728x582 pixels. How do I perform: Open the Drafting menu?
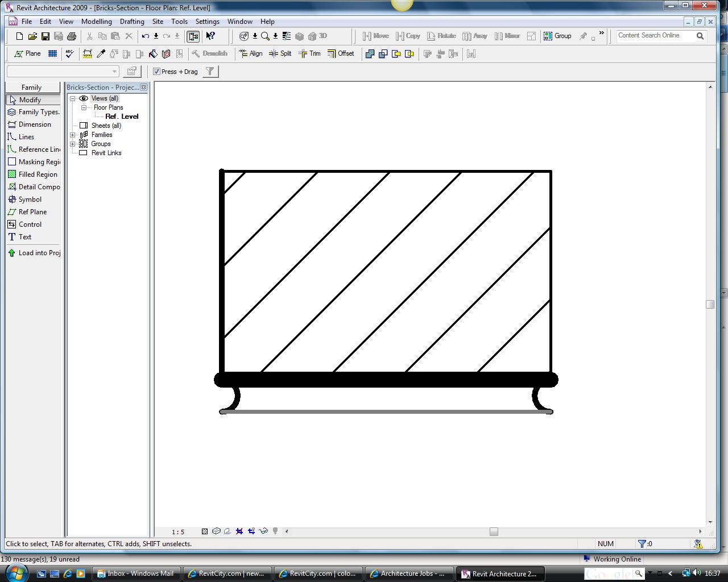132,22
